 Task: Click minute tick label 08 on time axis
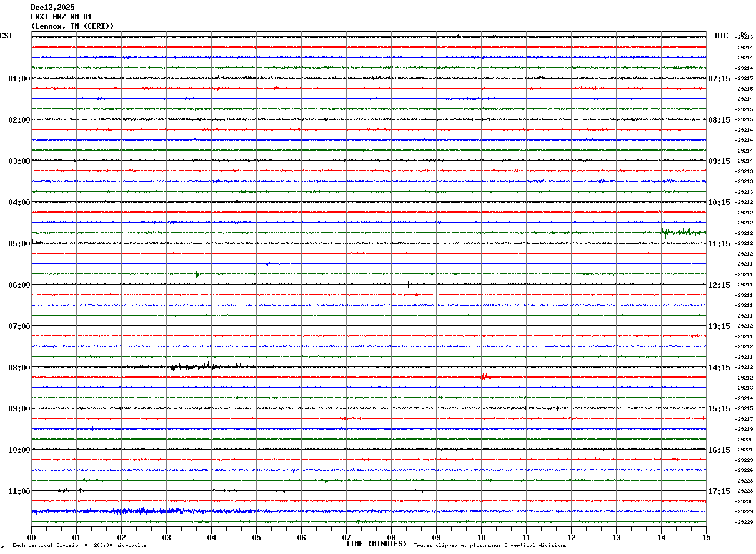pos(391,537)
